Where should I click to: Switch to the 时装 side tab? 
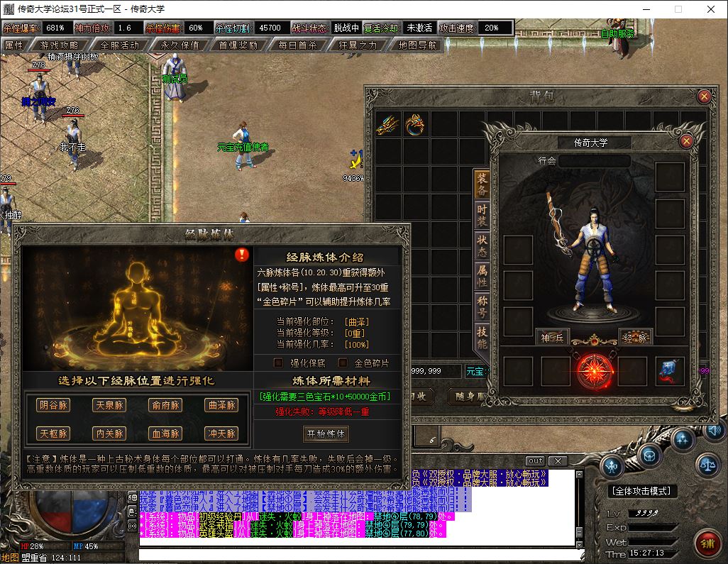pos(482,216)
